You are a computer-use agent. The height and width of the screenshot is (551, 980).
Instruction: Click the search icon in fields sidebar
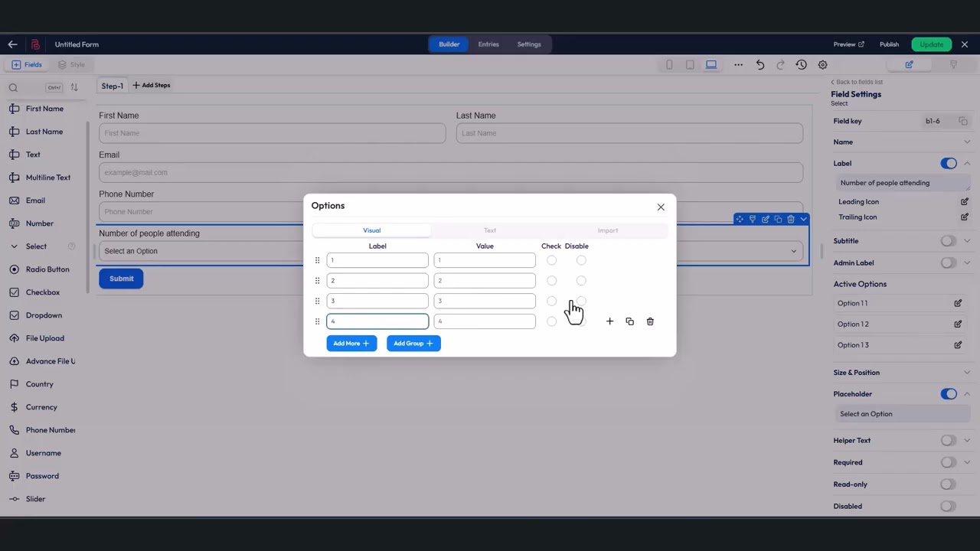[x=13, y=88]
